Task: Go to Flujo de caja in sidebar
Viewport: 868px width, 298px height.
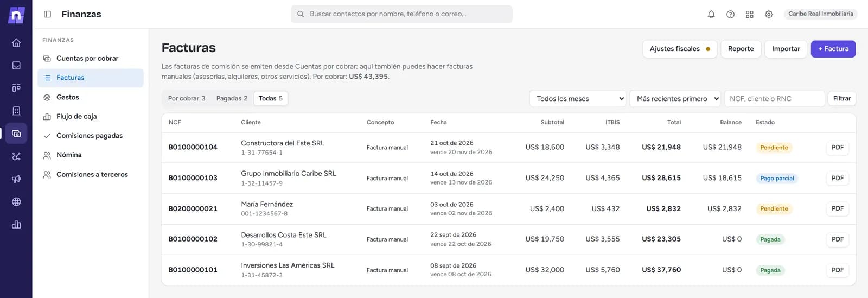Action: click(x=91, y=117)
